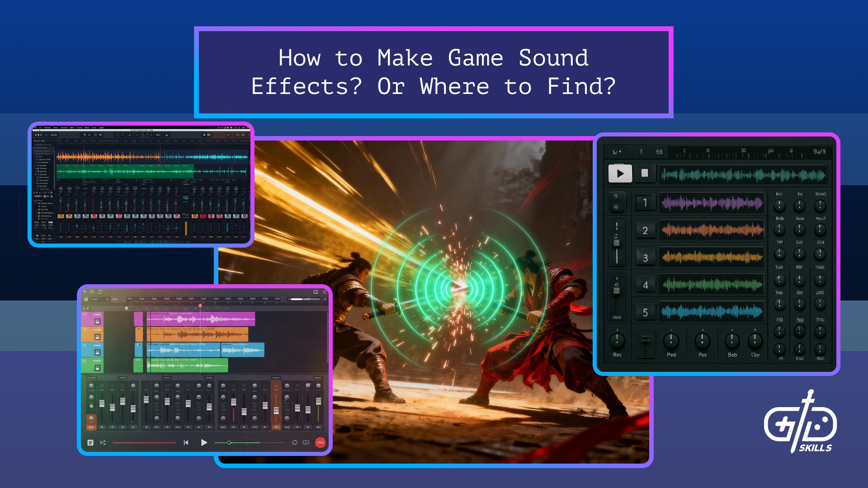This screenshot has height=488, width=868.
Task: Click the heart icon on the magenta drums track
Action: pyautogui.click(x=85, y=314)
